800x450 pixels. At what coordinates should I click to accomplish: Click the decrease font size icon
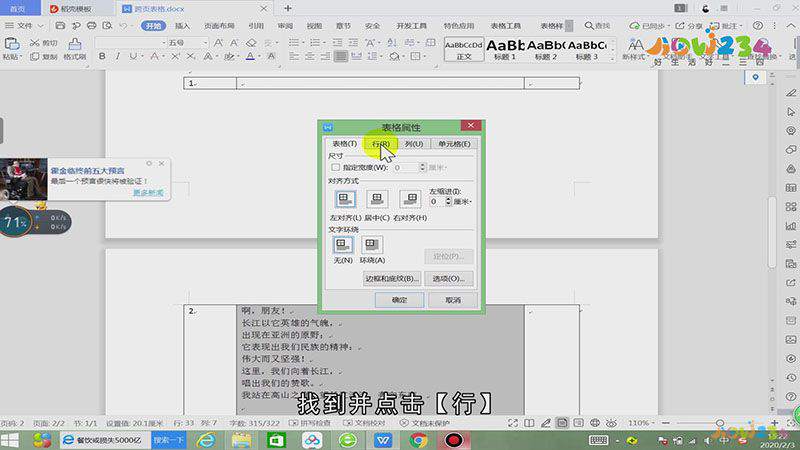click(x=234, y=43)
